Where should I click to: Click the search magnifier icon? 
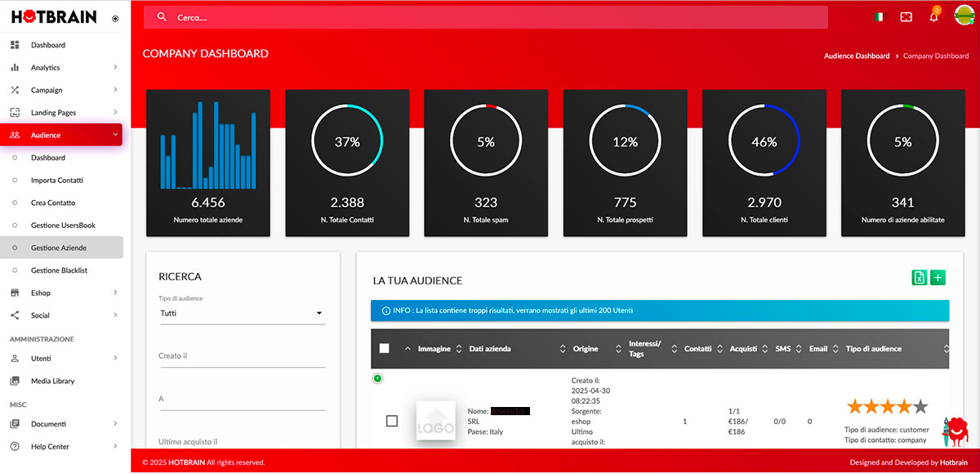[162, 17]
